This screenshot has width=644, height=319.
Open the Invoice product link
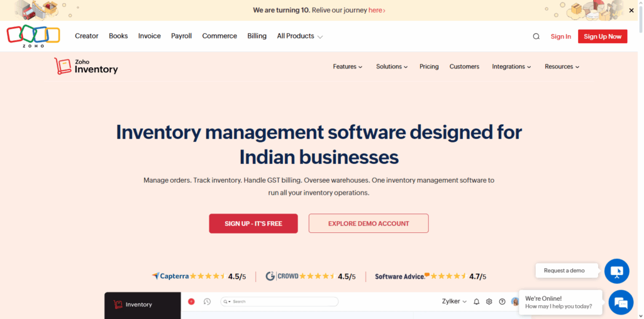coord(150,36)
